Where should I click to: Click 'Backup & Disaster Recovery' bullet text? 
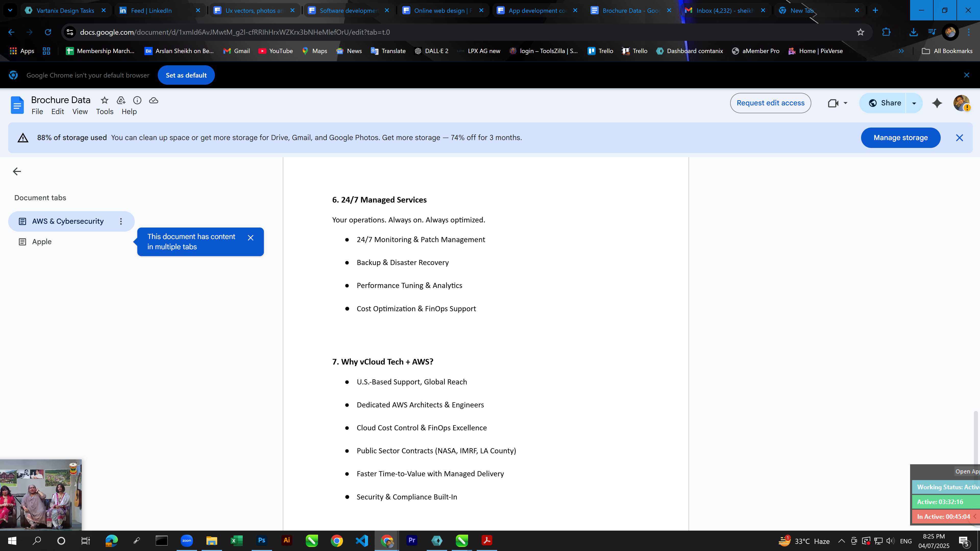[402, 262]
